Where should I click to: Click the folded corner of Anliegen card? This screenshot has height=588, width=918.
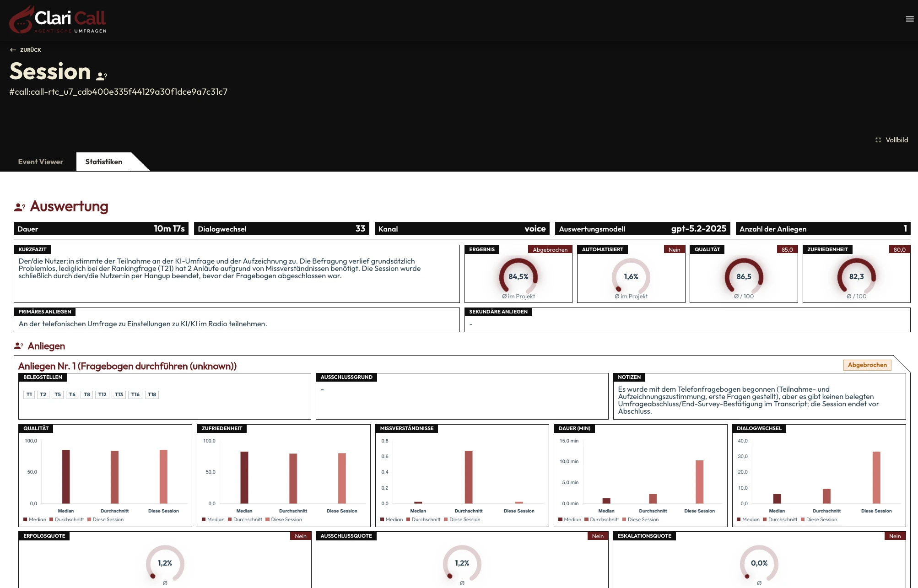coord(902,363)
